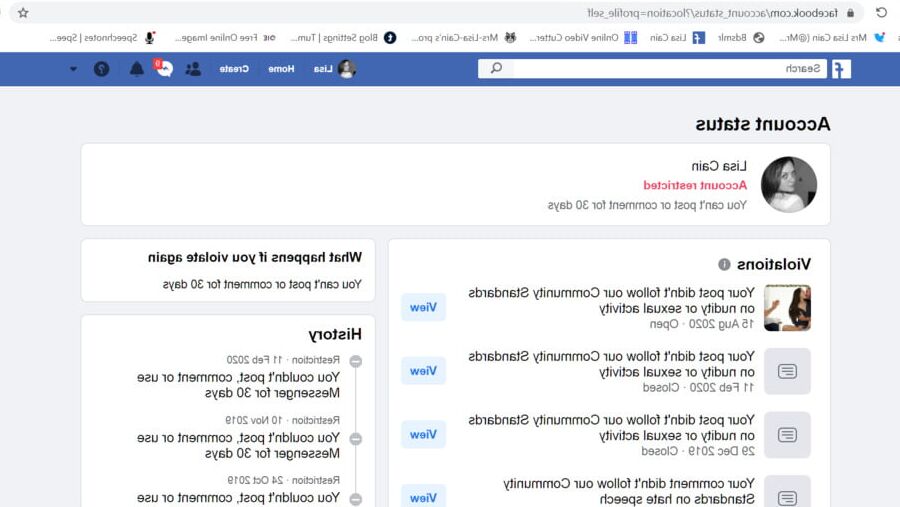Click inside the Facebook Search field
The height and width of the screenshot is (507, 900).
[x=669, y=69]
